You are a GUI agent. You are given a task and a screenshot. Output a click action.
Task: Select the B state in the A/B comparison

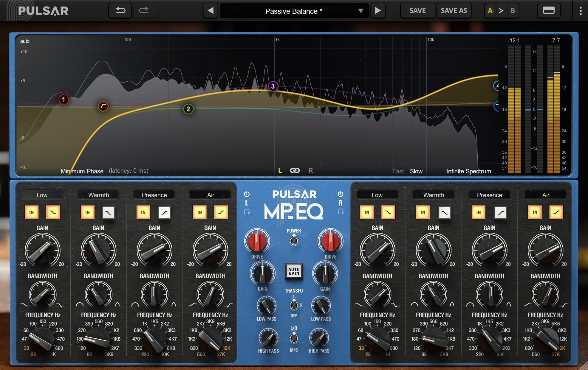click(x=513, y=10)
